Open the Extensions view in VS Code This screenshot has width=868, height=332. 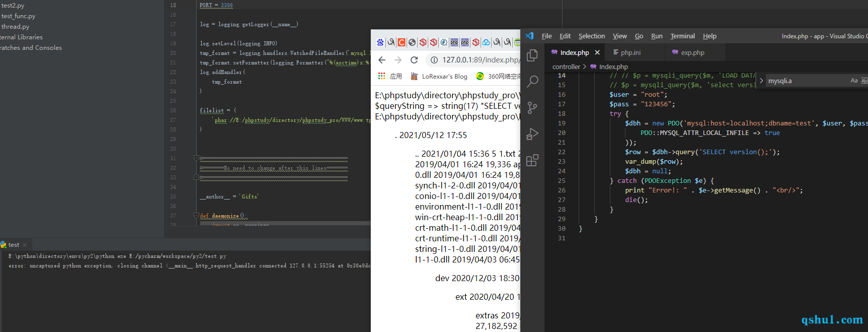pos(532,160)
